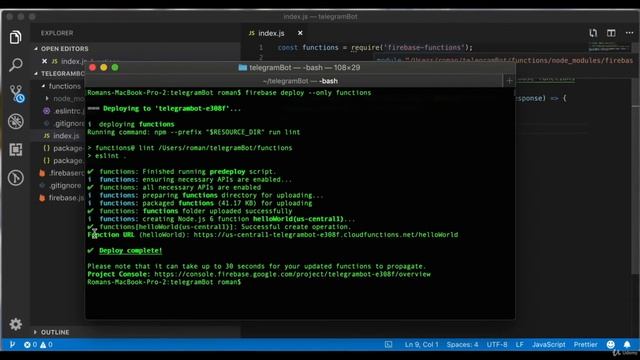
Task: Click the circular icon below Extensions
Action: pyautogui.click(x=16, y=178)
